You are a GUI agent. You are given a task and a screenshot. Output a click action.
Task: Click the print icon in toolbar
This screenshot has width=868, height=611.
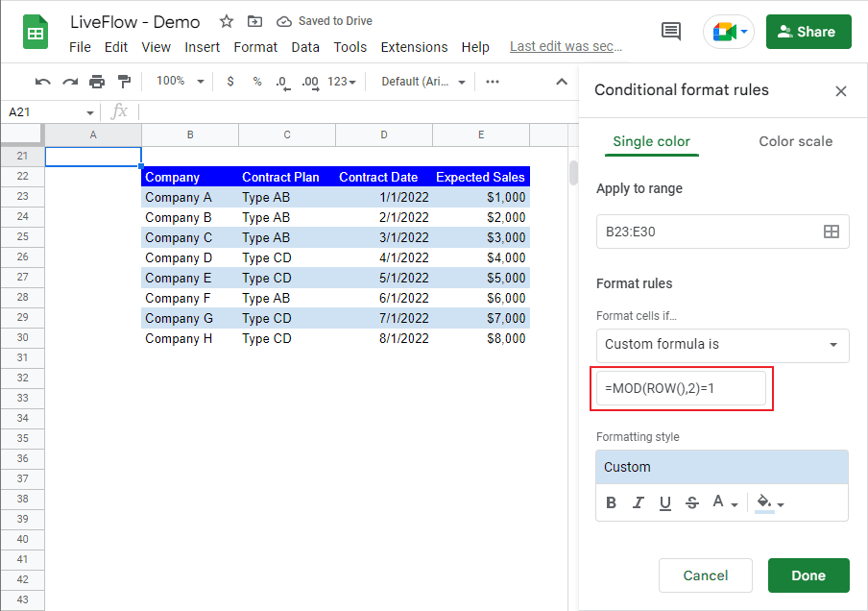pos(97,82)
